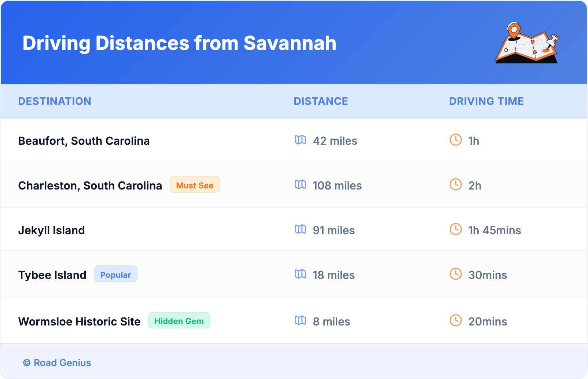The width and height of the screenshot is (588, 379).
Task: Click the map icon beside 18 miles
Action: click(x=300, y=274)
